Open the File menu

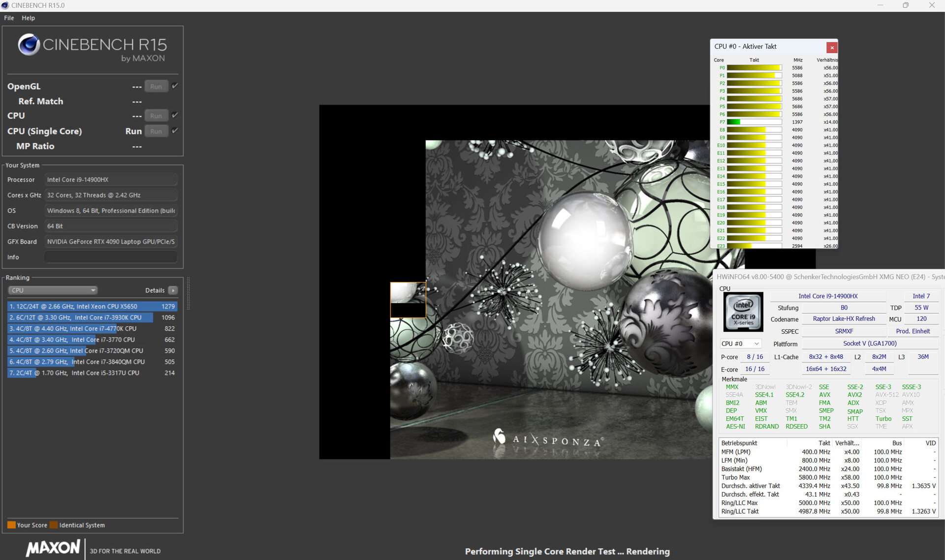(x=9, y=18)
